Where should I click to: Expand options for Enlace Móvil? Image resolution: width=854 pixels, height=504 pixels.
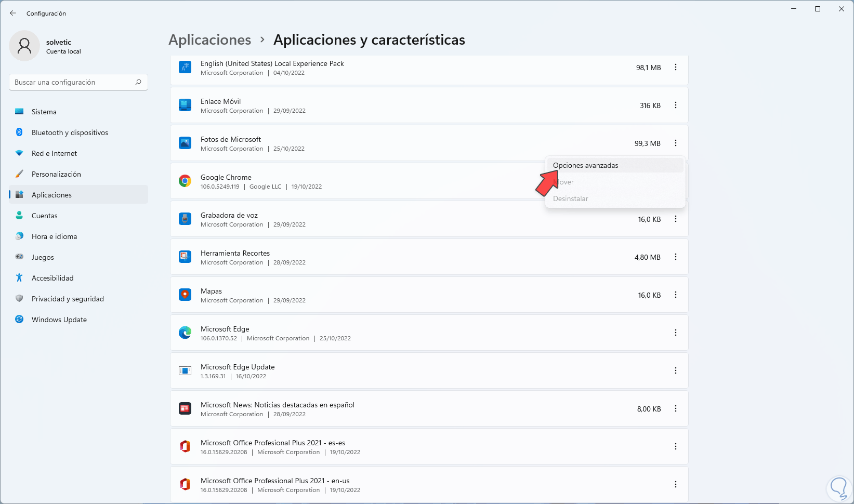point(676,105)
